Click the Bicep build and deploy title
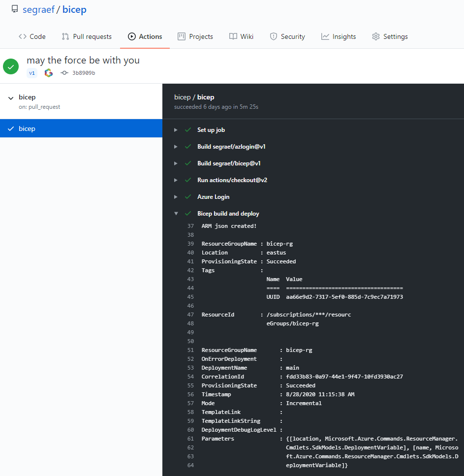The image size is (464, 476). click(x=228, y=214)
